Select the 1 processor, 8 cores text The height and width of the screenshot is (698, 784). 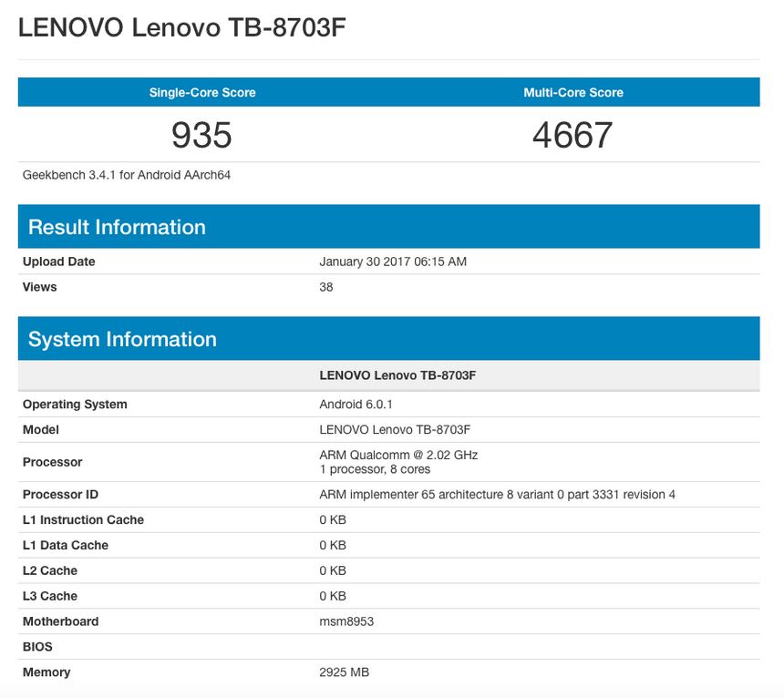[x=375, y=469]
